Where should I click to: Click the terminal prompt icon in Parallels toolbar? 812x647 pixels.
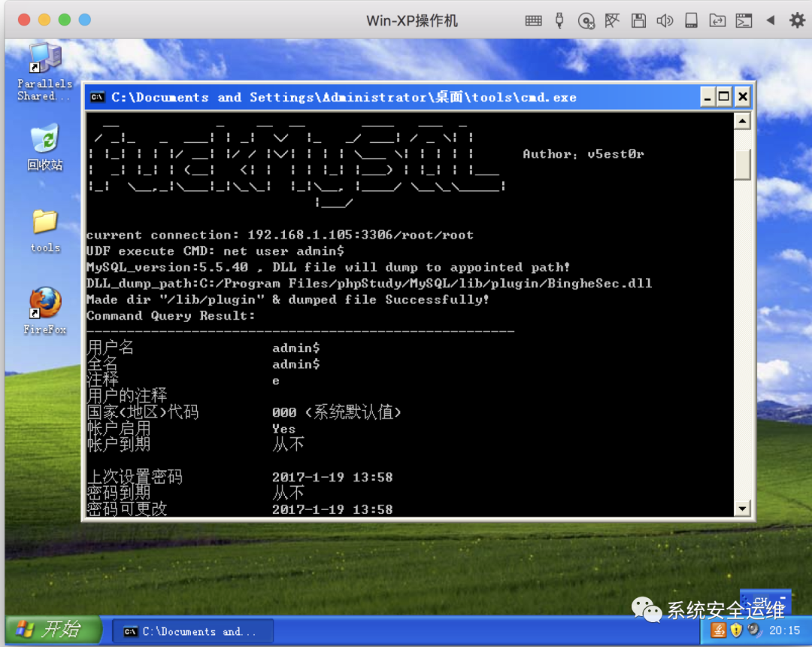[744, 21]
